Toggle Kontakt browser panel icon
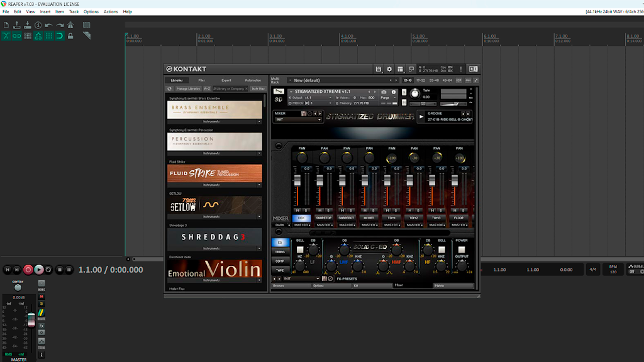This screenshot has height=362, width=644. point(473,69)
